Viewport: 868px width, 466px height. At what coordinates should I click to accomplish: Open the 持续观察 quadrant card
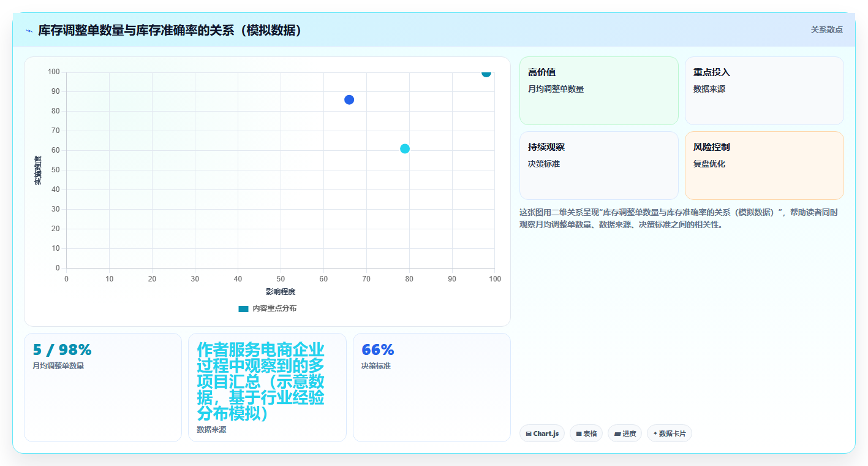click(x=599, y=166)
